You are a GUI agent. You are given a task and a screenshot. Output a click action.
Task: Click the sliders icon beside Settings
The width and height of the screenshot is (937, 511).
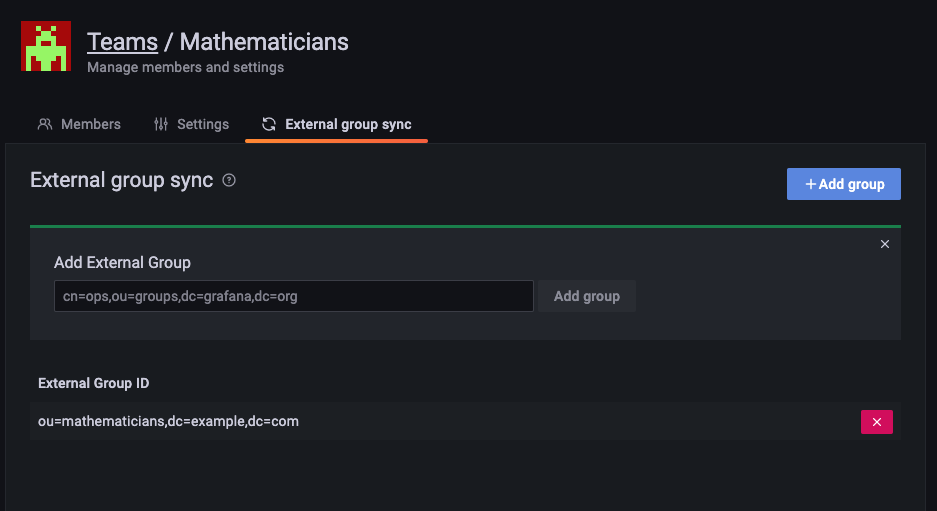(x=161, y=124)
